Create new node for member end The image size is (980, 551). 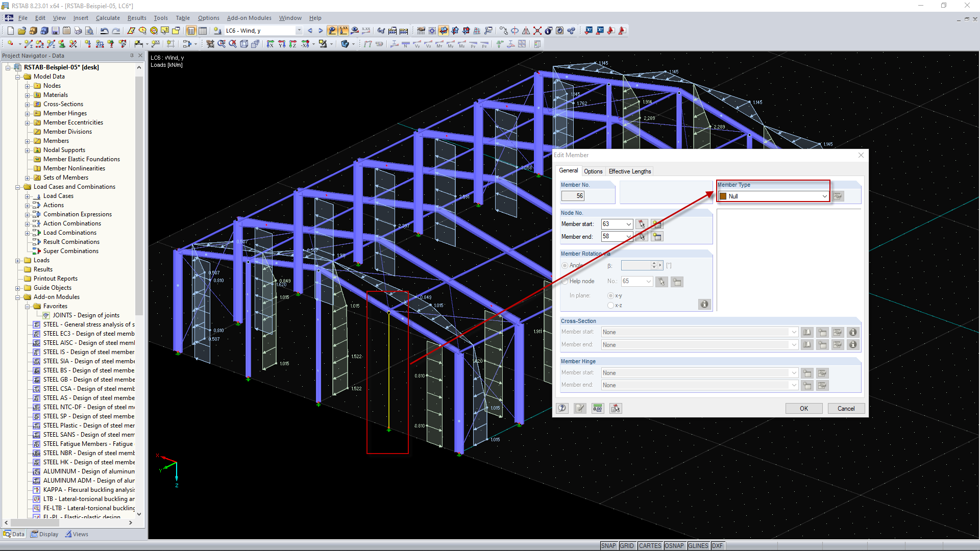pos(657,237)
